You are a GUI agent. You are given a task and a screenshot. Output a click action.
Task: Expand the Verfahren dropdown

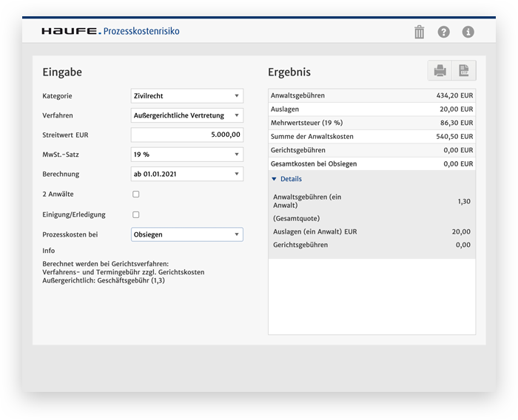(186, 115)
